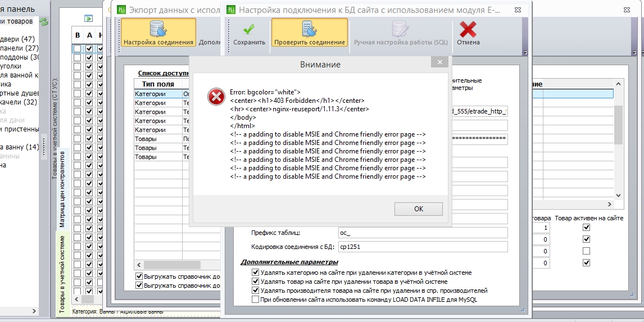
Task: Click OK in the Внимание error dialog
Action: click(418, 208)
